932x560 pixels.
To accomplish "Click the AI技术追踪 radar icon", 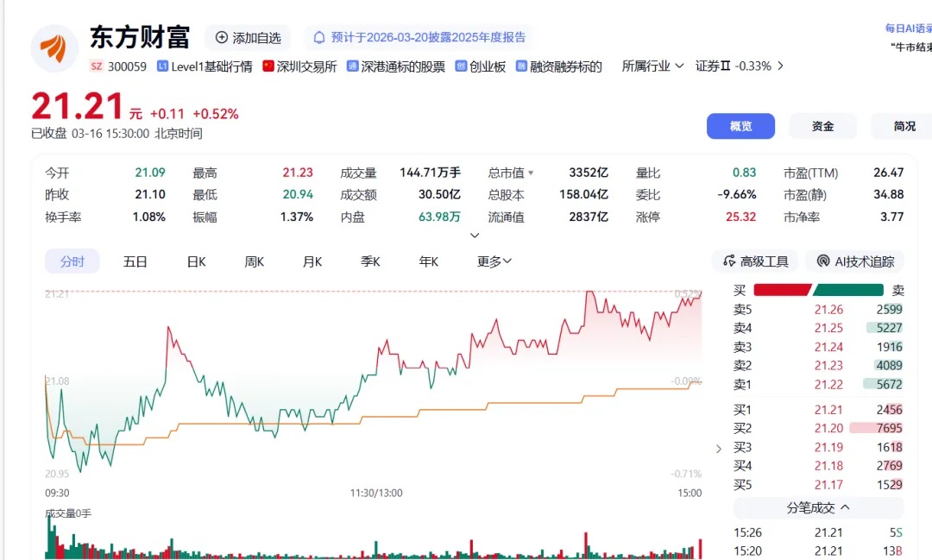I will coord(823,261).
